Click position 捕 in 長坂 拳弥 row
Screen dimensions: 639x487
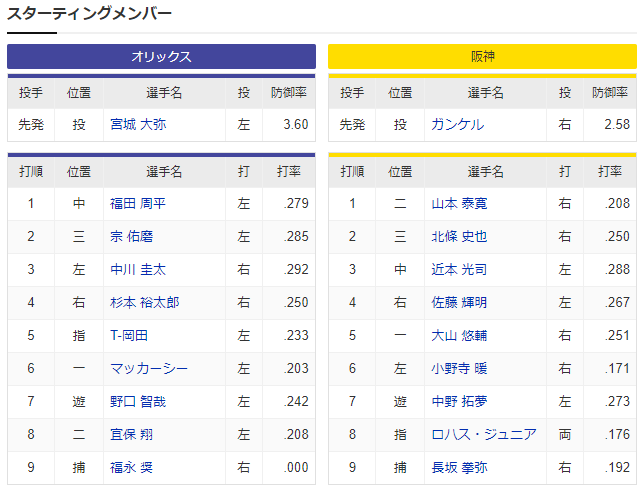[400, 467]
